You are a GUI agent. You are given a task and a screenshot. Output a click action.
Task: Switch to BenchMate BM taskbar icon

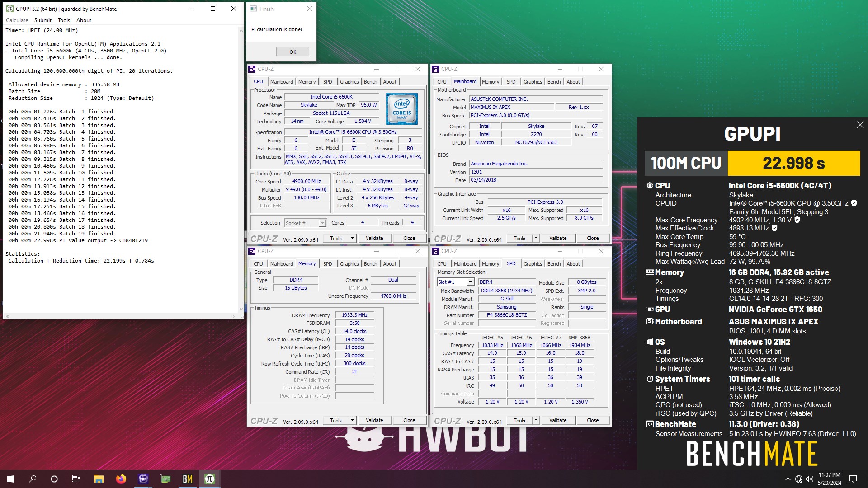[188, 479]
